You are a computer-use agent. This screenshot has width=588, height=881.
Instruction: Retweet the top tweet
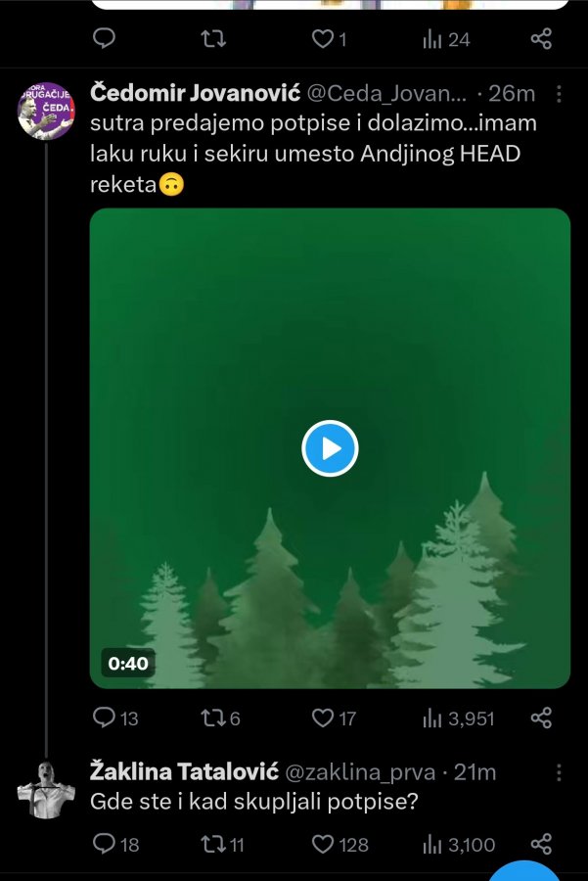[x=212, y=39]
